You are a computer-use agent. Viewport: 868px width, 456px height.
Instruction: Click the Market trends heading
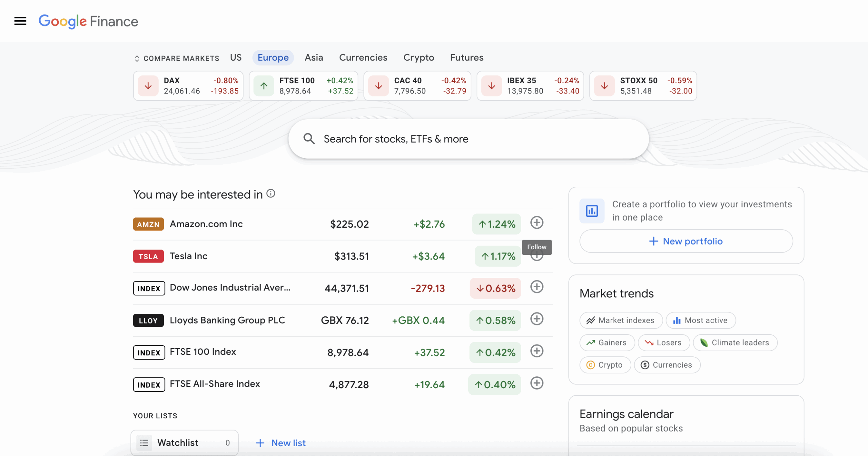click(x=616, y=293)
